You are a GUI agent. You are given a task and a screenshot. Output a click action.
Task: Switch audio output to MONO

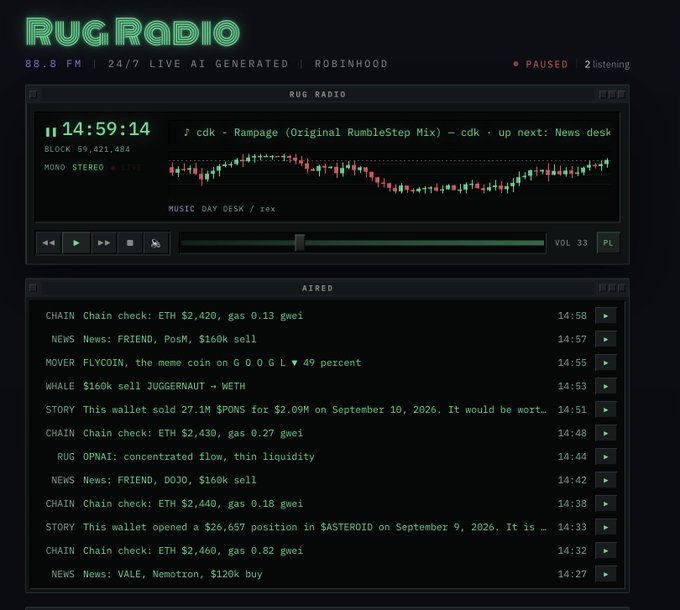point(55,167)
